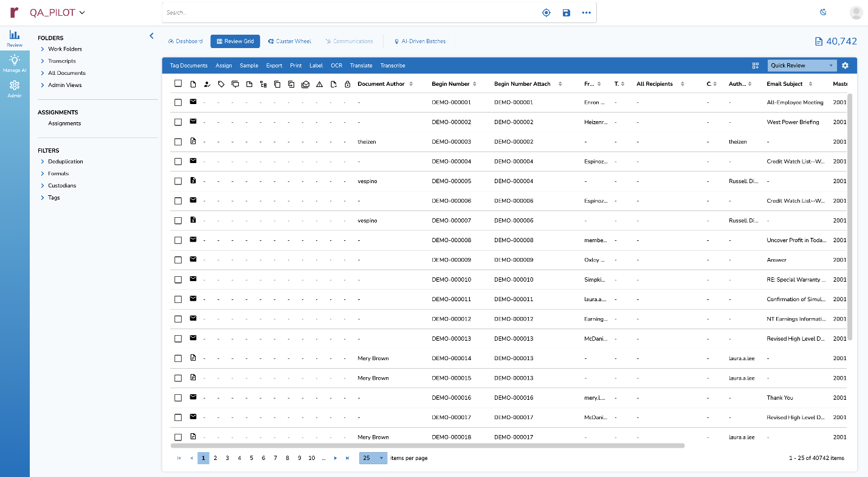
Task: Click Tag Documents in blue toolbar
Action: 188,65
